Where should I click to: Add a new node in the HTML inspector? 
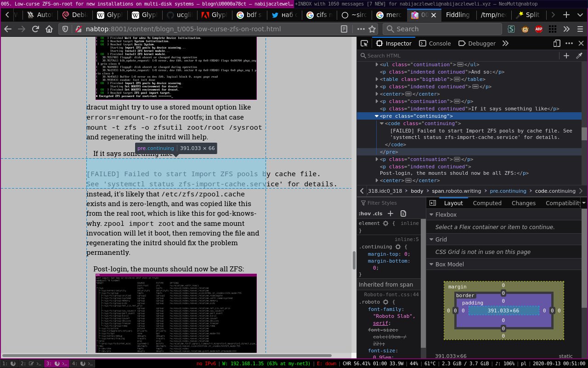(566, 56)
